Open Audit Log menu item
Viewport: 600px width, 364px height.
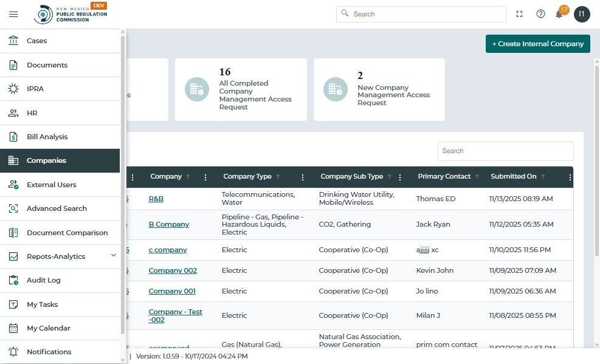[x=60, y=280]
